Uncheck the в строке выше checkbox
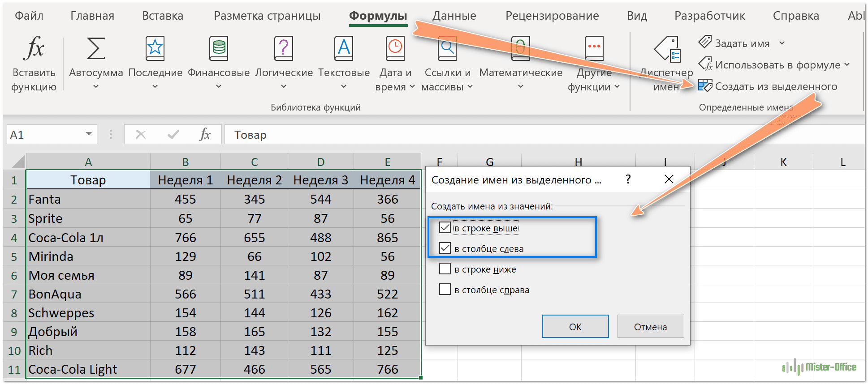This screenshot has height=384, width=868. click(445, 227)
